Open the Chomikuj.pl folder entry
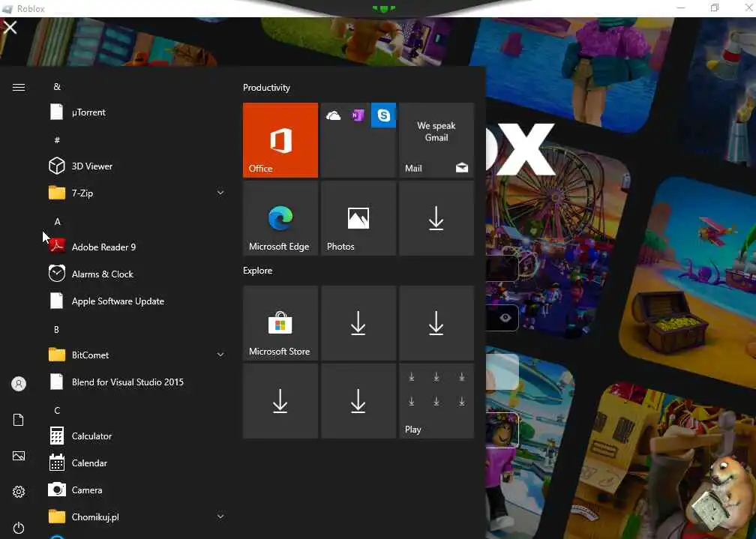The image size is (756, 539). [137, 517]
